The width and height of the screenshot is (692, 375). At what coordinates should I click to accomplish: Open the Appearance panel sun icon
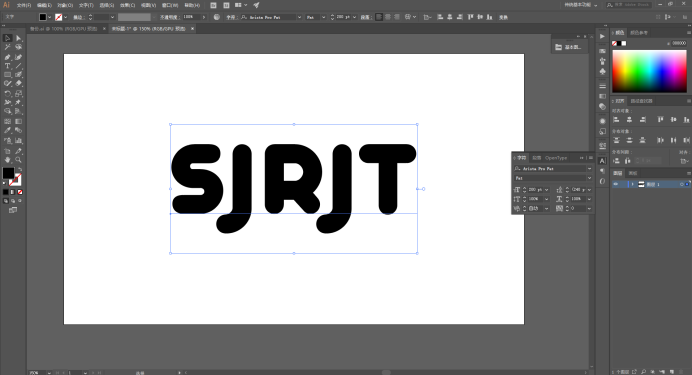pyautogui.click(x=602, y=121)
